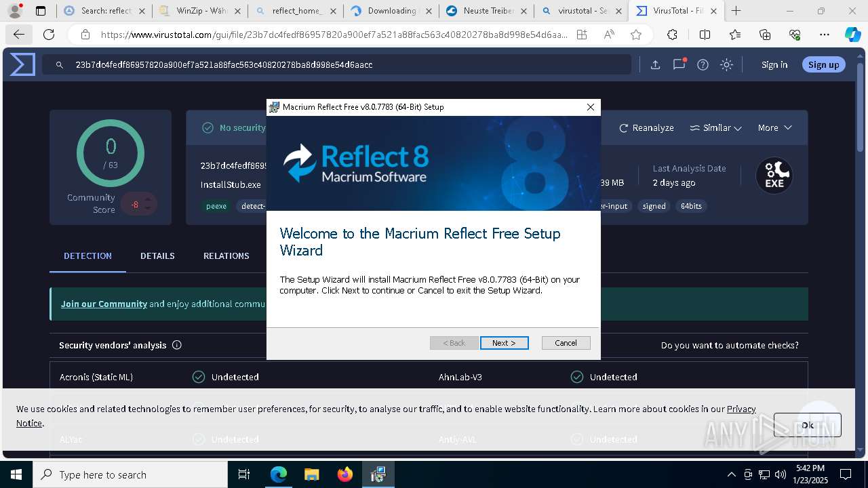Image resolution: width=868 pixels, height=488 pixels.
Task: Click the 64bits tag
Action: [691, 206]
